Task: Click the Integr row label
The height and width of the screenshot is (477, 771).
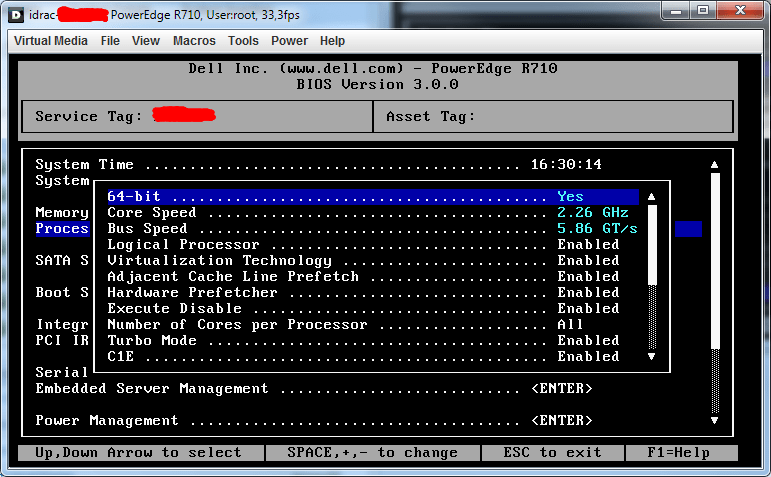Action: coord(62,325)
